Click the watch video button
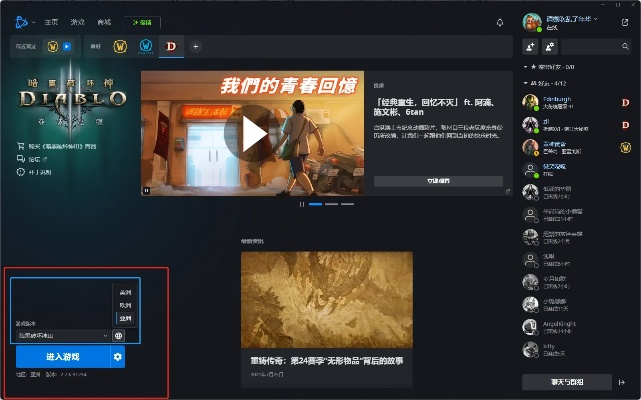Viewport: 641px width, 400px height. tap(438, 181)
